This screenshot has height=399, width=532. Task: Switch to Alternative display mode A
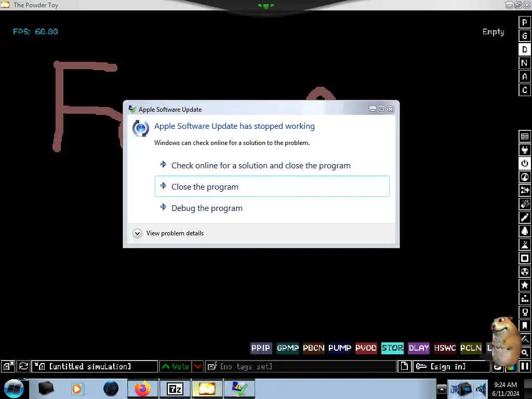tap(525, 77)
